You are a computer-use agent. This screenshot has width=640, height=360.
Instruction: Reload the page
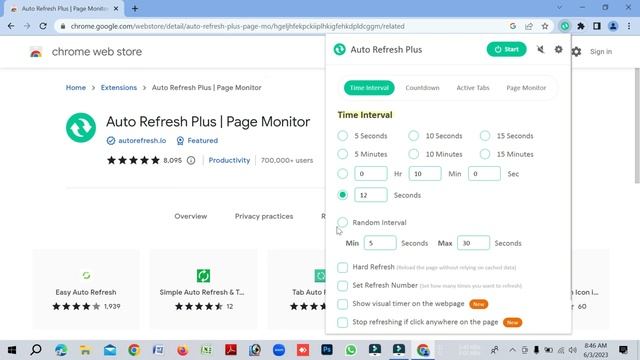pos(43,26)
